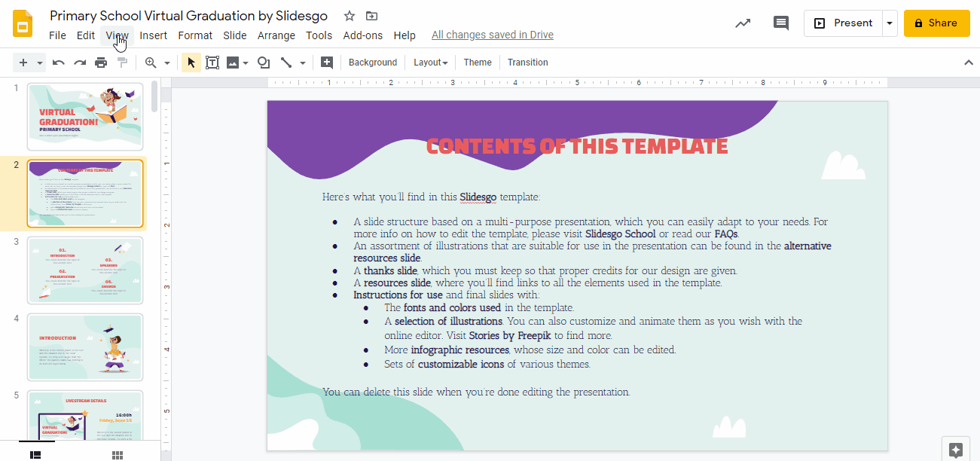Click the Present button
The width and height of the screenshot is (980, 461).
(x=844, y=23)
